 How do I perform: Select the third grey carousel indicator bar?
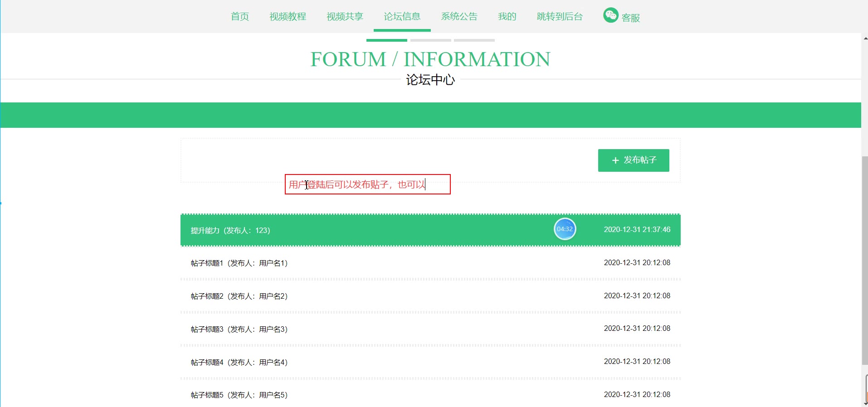[x=474, y=40]
